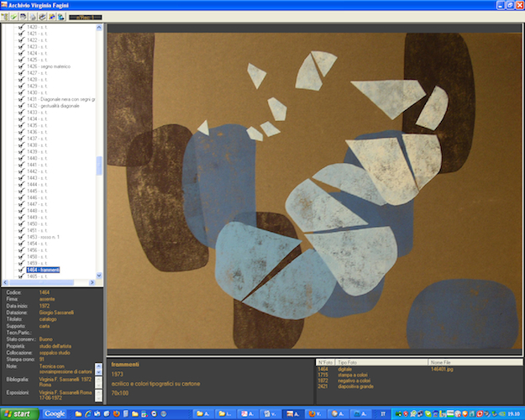Click the last toolbar icon with blue arrow
Viewport: 525px width, 420px height.
(61, 17)
